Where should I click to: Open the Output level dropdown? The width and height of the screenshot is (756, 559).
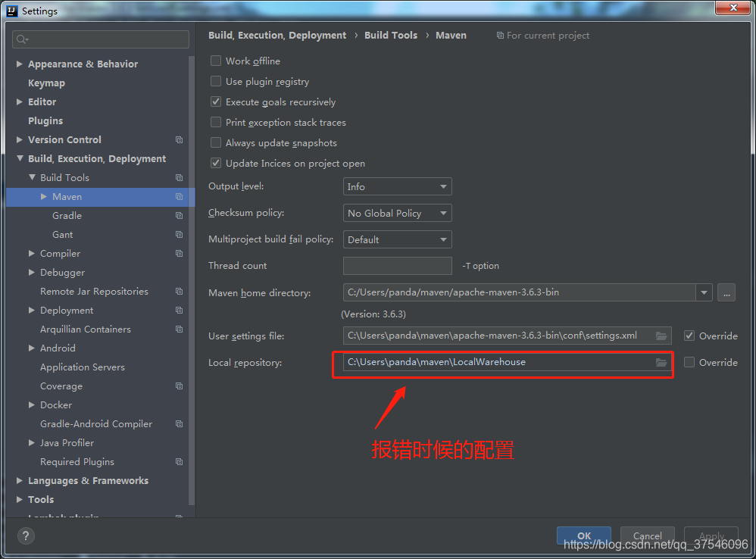[x=397, y=186]
